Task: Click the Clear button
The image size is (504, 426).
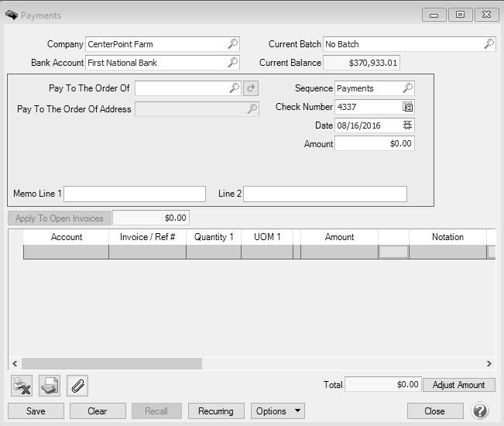Action: click(98, 411)
